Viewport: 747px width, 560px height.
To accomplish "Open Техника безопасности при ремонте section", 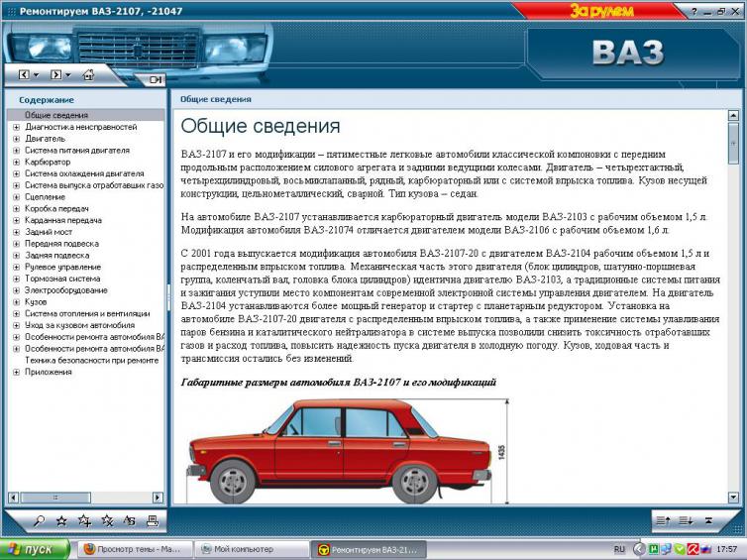I will (x=91, y=361).
